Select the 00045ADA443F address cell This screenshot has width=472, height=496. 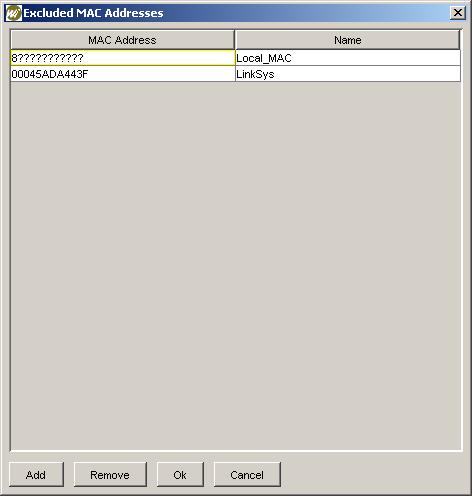point(123,74)
